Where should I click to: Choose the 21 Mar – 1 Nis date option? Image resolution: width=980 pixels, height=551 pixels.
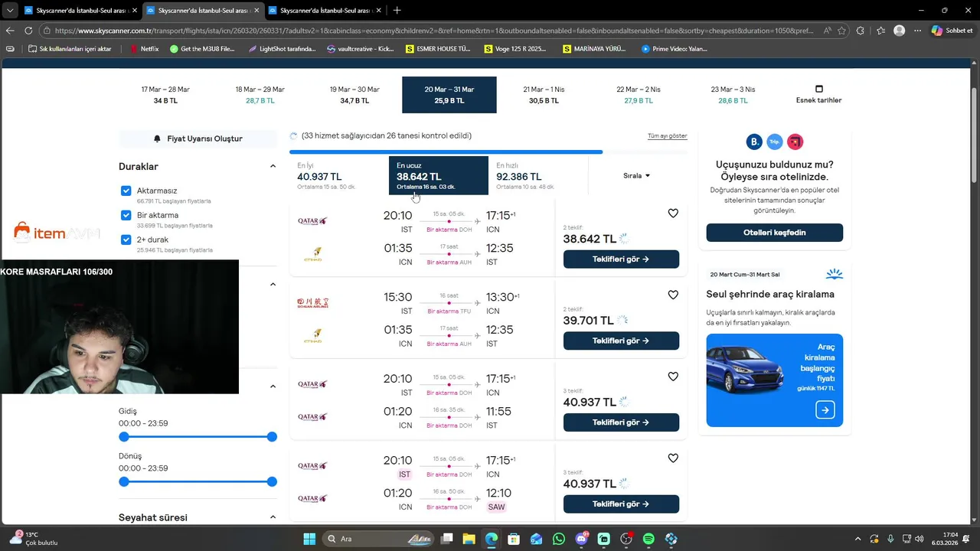click(544, 95)
